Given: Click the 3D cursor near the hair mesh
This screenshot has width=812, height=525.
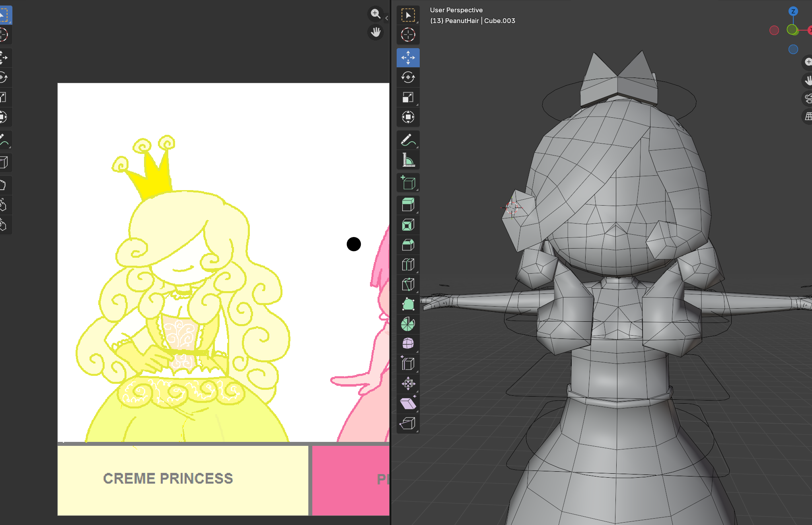Looking at the screenshot, I should [512, 207].
